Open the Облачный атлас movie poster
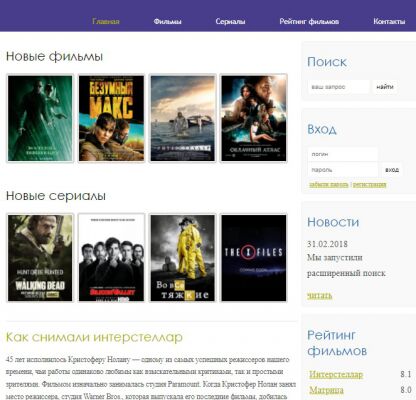Screen dimensions: 416x400 pyautogui.click(x=254, y=118)
